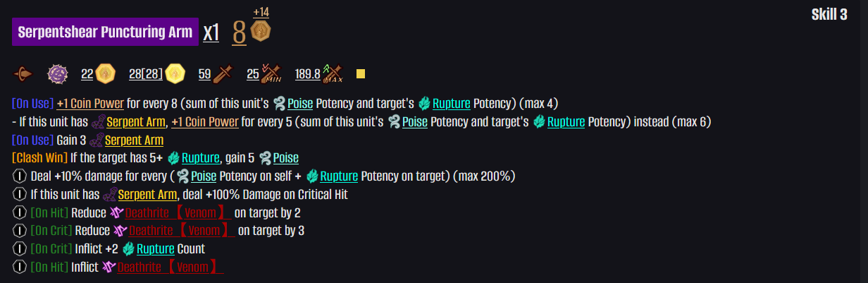Click the purple spiky sin affinity icon
The width and height of the screenshot is (868, 283).
pyautogui.click(x=56, y=73)
